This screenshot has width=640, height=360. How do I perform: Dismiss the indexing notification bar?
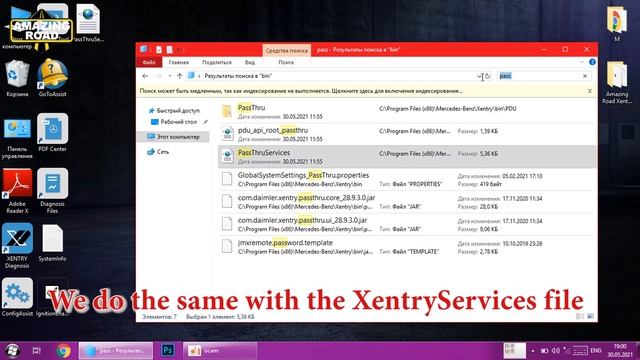point(590,91)
